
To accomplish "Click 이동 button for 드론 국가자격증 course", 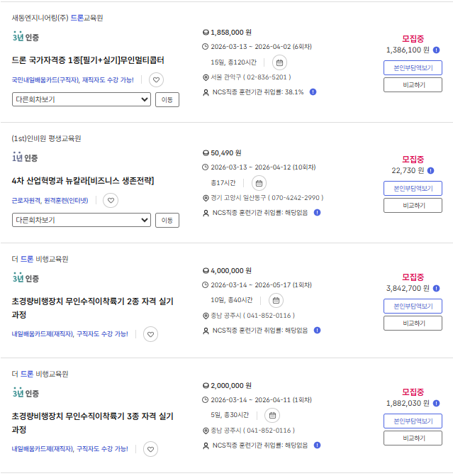I will [x=167, y=99].
